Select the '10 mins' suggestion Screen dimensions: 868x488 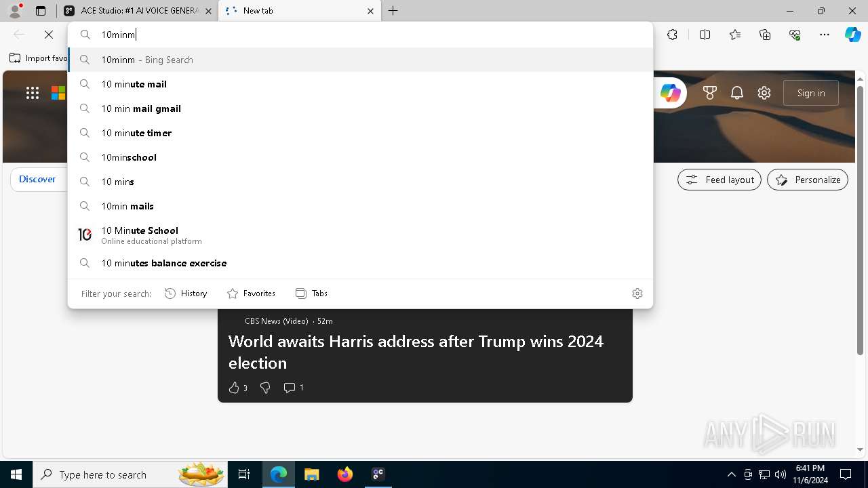361,182
